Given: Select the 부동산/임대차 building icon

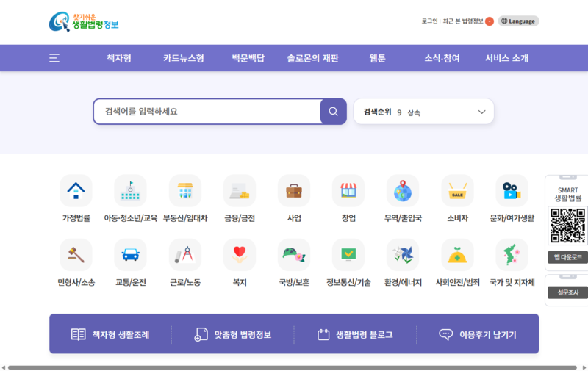Looking at the screenshot, I should 185,191.
